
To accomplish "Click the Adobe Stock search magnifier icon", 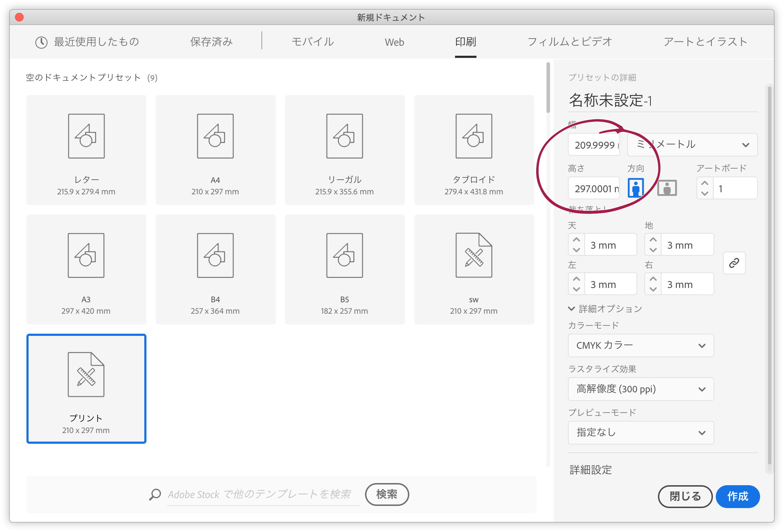I will pyautogui.click(x=155, y=494).
